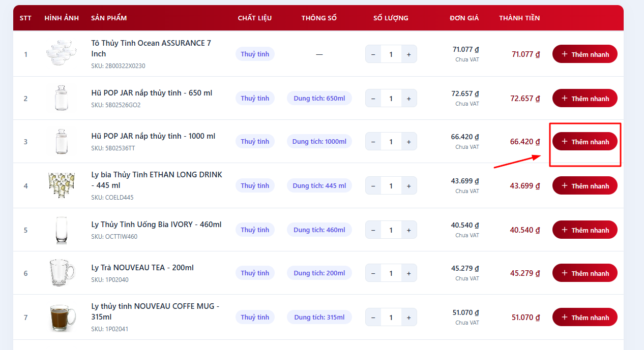Image resolution: width=644 pixels, height=350 pixels.
Task: Select Thuỷ tinh material tag in row 2
Action: pyautogui.click(x=255, y=99)
